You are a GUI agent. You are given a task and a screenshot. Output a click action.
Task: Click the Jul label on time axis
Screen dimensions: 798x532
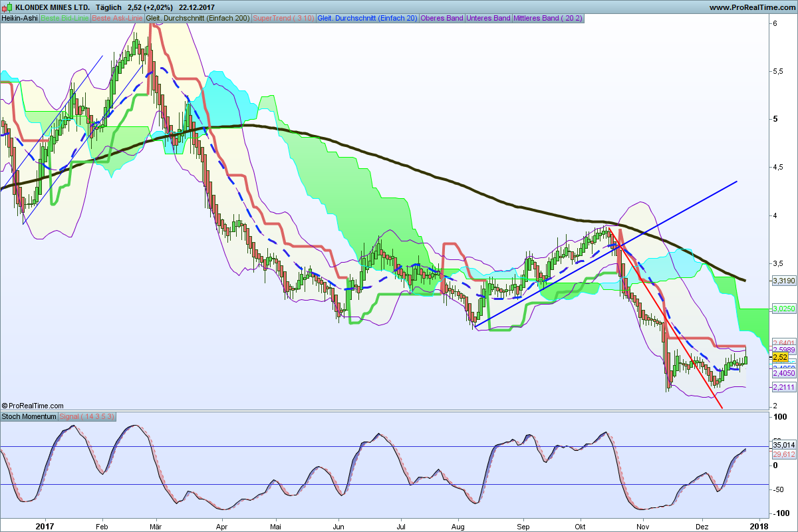tap(402, 525)
